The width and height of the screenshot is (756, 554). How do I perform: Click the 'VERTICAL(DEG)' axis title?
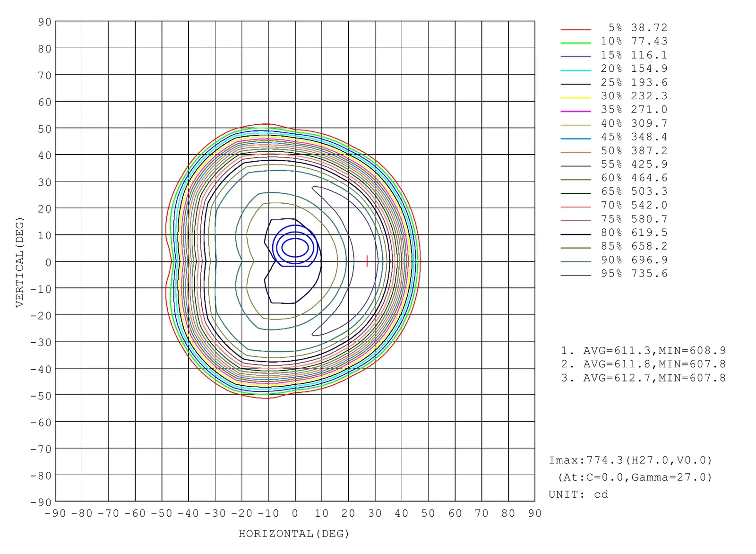(x=19, y=262)
